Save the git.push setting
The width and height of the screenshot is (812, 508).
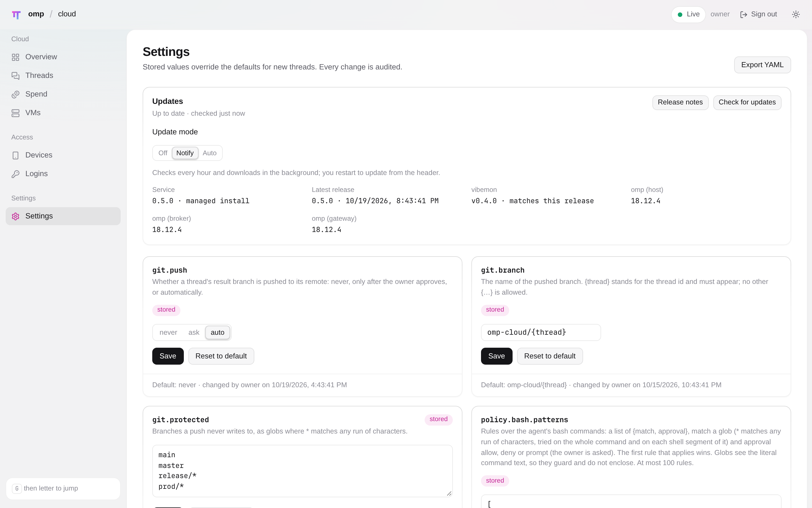168,356
